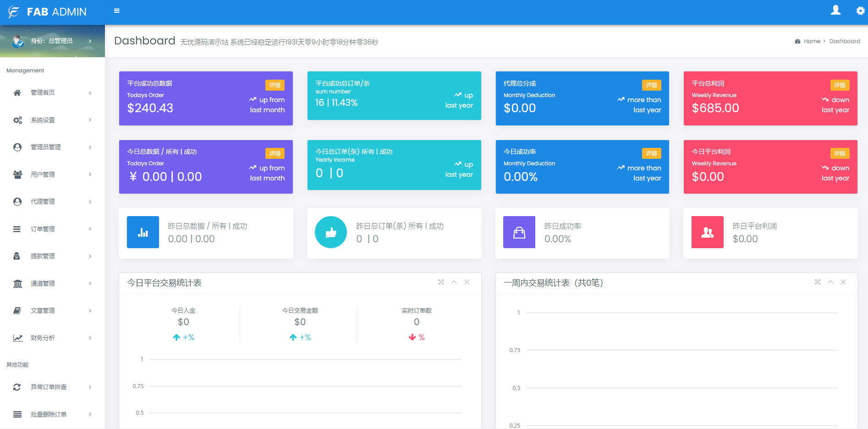The width and height of the screenshot is (868, 429).
Task: Toggle fullscreen on the 一周内交易统计表 panel
Action: pos(818,282)
